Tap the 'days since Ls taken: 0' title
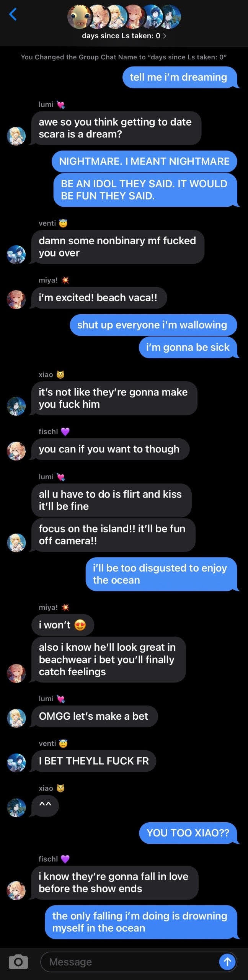Image resolution: width=248 pixels, height=980 pixels. [121, 36]
